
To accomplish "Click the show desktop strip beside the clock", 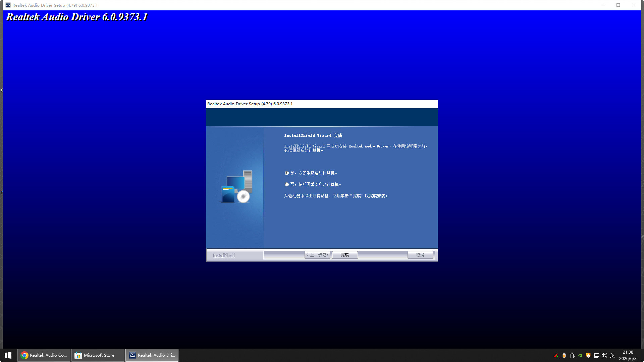I will point(643,355).
